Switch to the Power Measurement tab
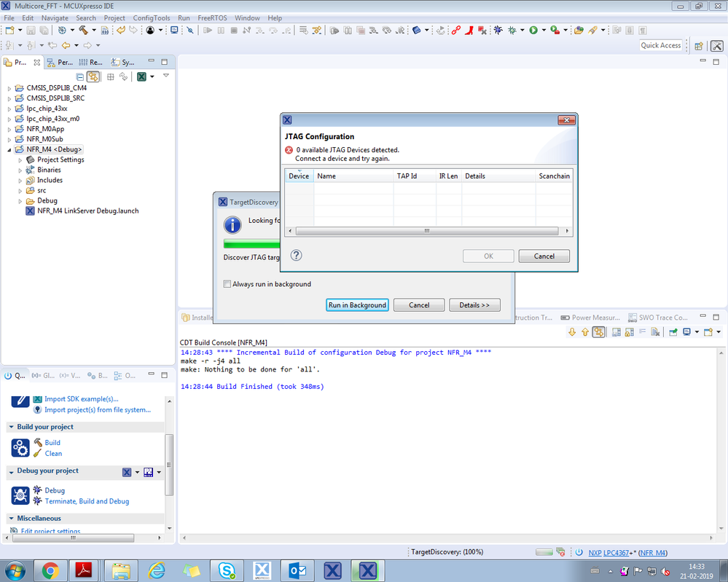Image resolution: width=728 pixels, height=582 pixels. (590, 318)
